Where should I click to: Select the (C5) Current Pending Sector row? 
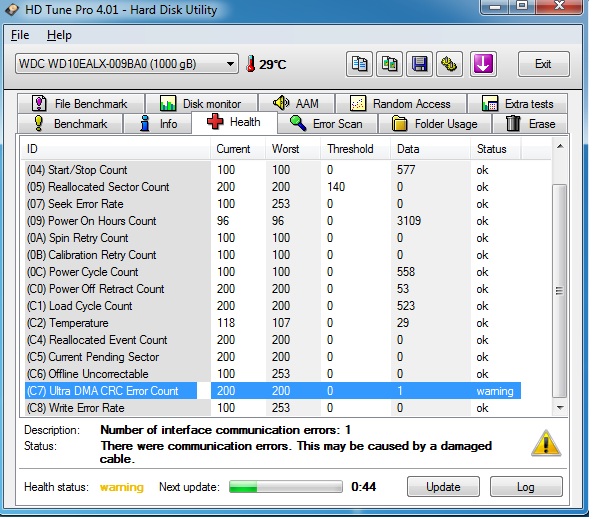pyautogui.click(x=273, y=357)
